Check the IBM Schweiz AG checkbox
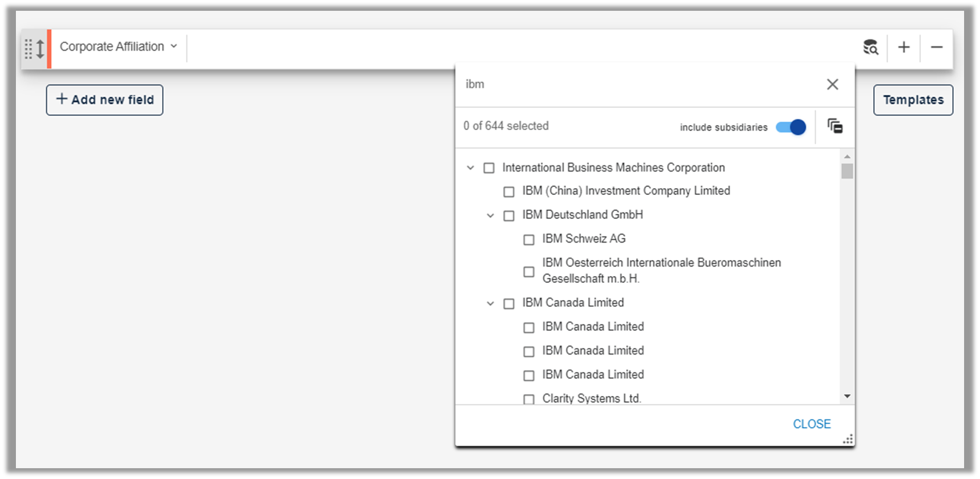Viewport: 980px width, 479px height. 529,240
